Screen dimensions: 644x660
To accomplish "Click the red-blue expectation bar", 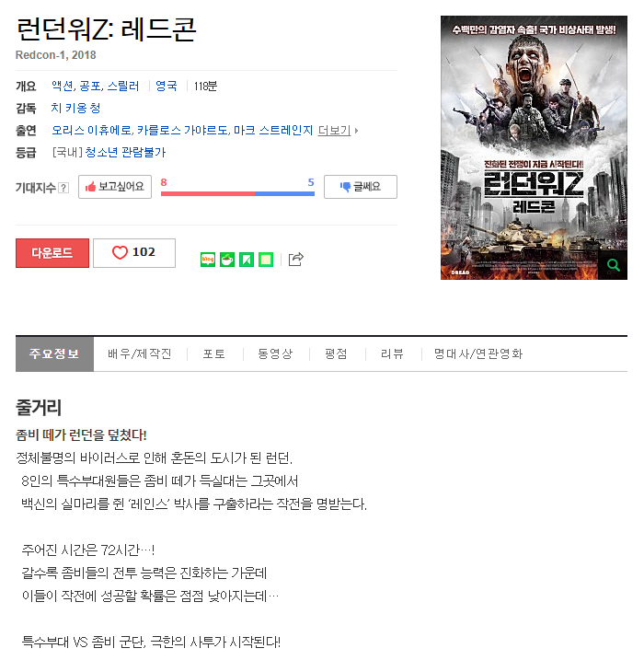I will point(237,193).
